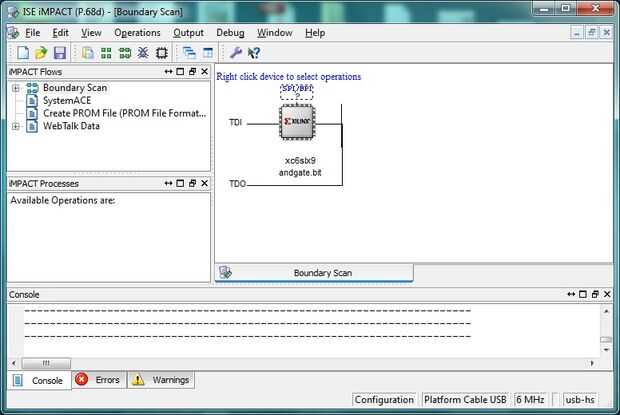620x415 pixels.
Task: Expand the Boundary Scan tree node
Action: click(x=15, y=88)
